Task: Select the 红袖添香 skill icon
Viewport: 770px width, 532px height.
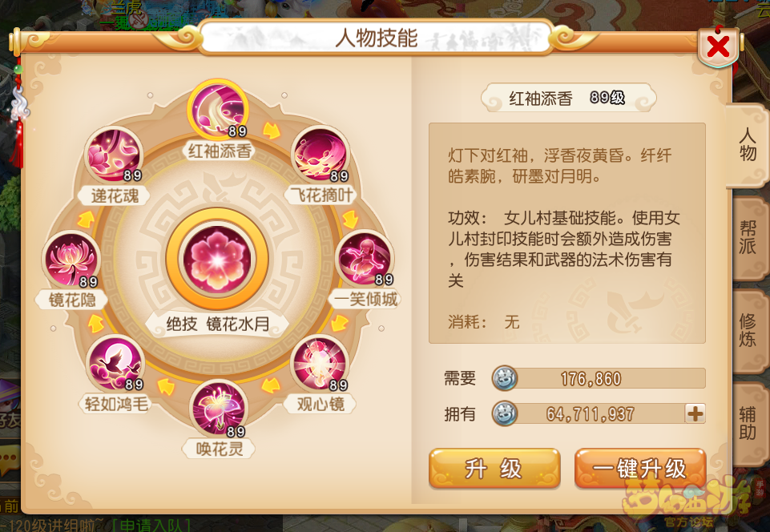Action: point(218,110)
